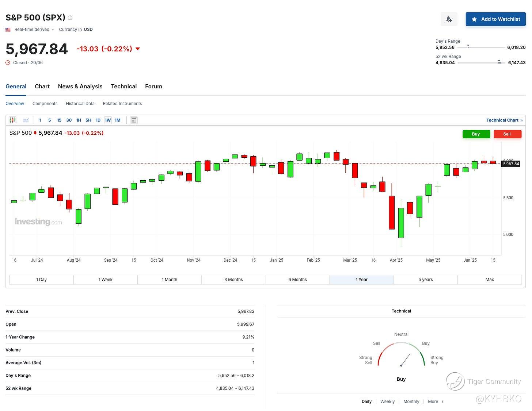Show the 5 years chart range

[x=426, y=280]
